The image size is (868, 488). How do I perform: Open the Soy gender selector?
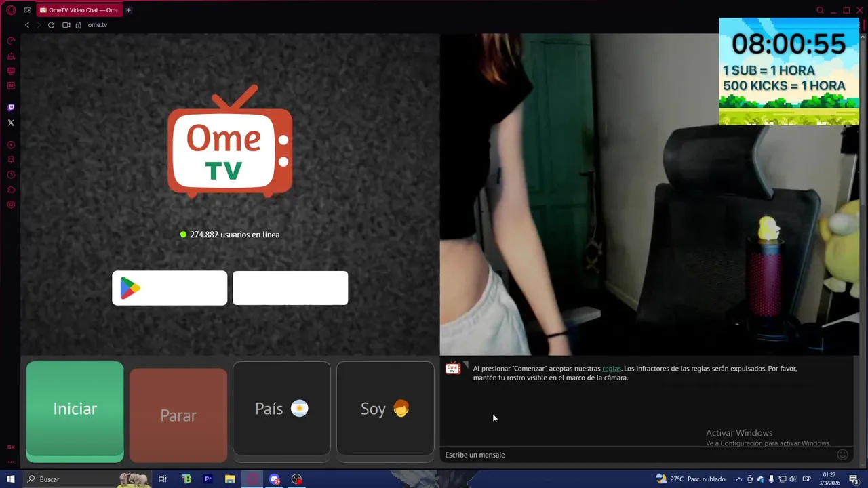385,409
